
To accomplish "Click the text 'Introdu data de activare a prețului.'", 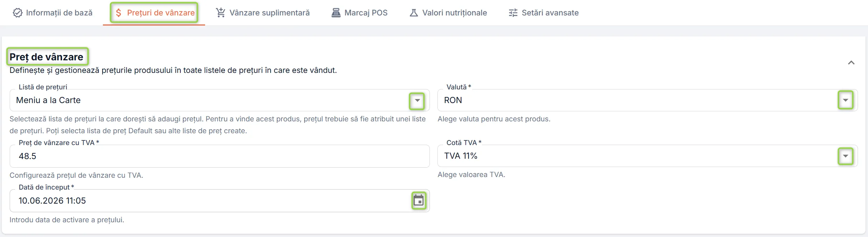I will (x=67, y=220).
